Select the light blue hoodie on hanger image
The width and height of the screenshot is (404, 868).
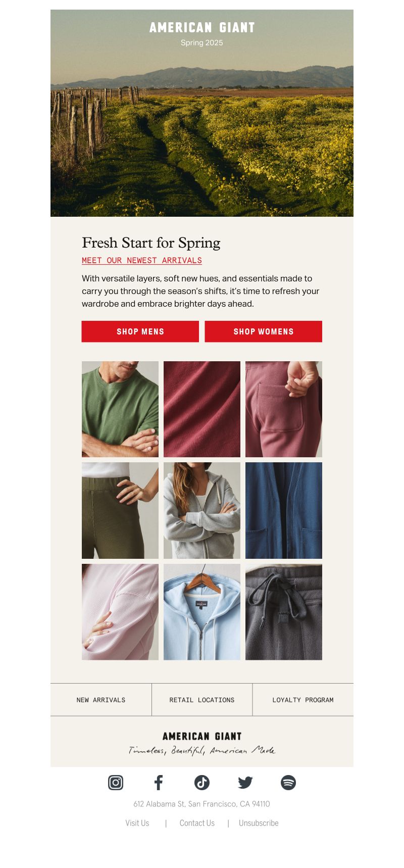click(202, 612)
